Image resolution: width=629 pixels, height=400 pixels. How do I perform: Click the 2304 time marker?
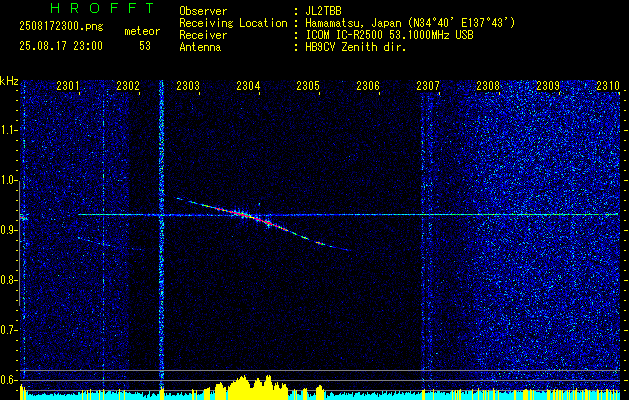coord(248,85)
